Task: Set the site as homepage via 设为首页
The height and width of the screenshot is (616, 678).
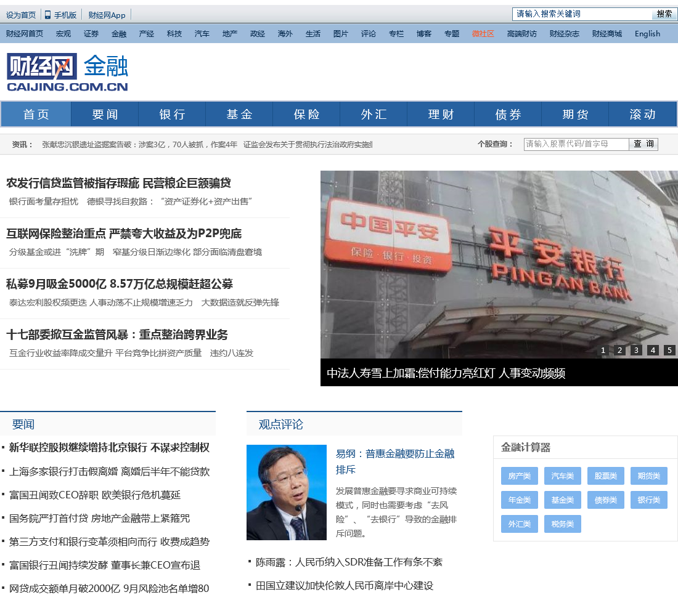Action: [x=21, y=15]
